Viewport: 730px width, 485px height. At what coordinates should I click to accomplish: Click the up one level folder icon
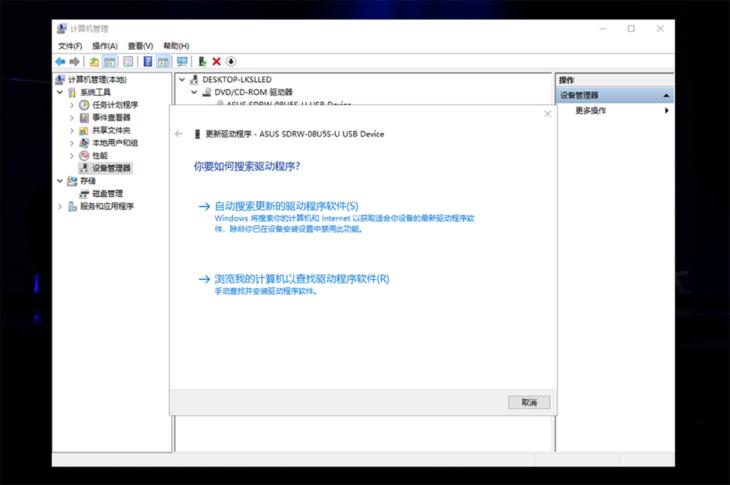coord(94,62)
